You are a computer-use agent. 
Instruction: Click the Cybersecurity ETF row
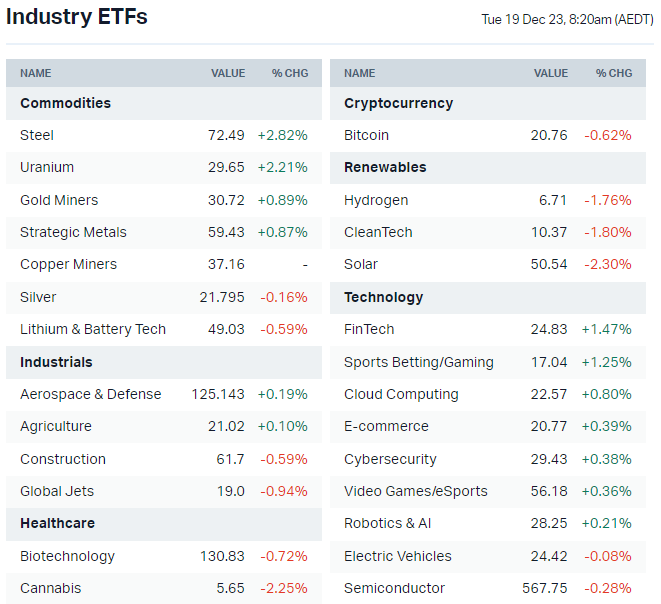tap(390, 459)
